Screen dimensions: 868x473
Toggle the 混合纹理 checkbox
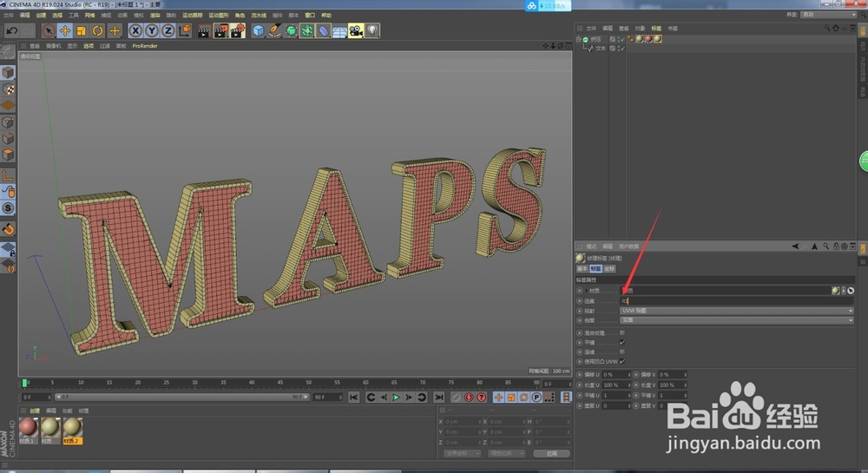pyautogui.click(x=621, y=332)
